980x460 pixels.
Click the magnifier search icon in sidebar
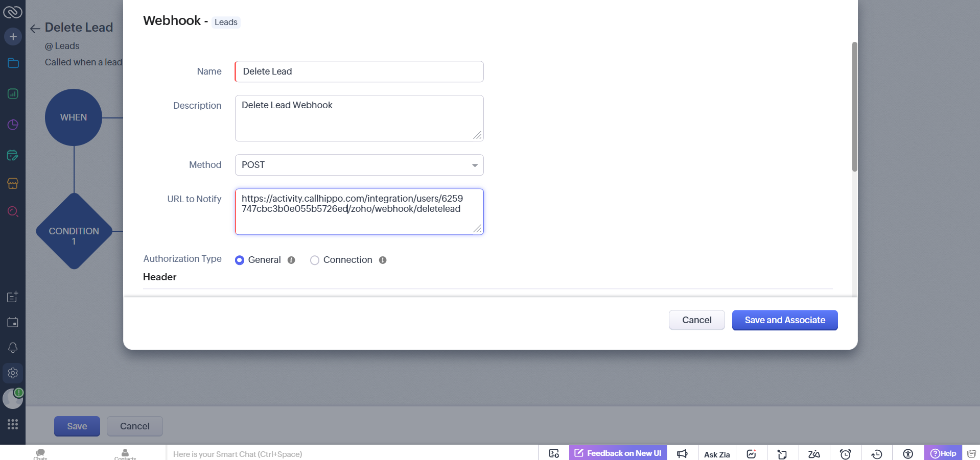click(13, 211)
